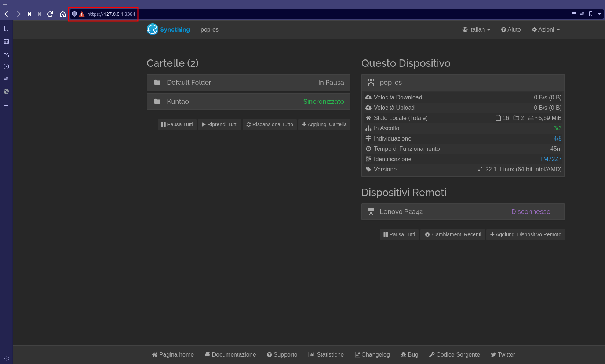Open the Supporto footer link
The width and height of the screenshot is (605, 364).
[282, 354]
